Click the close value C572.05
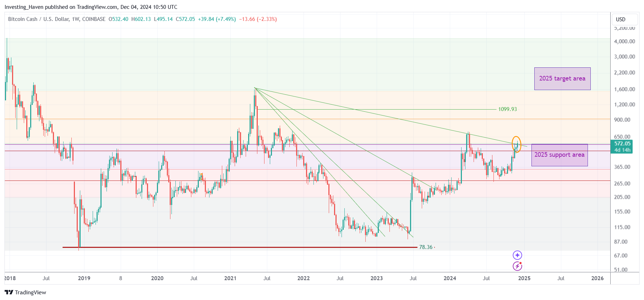 point(185,19)
